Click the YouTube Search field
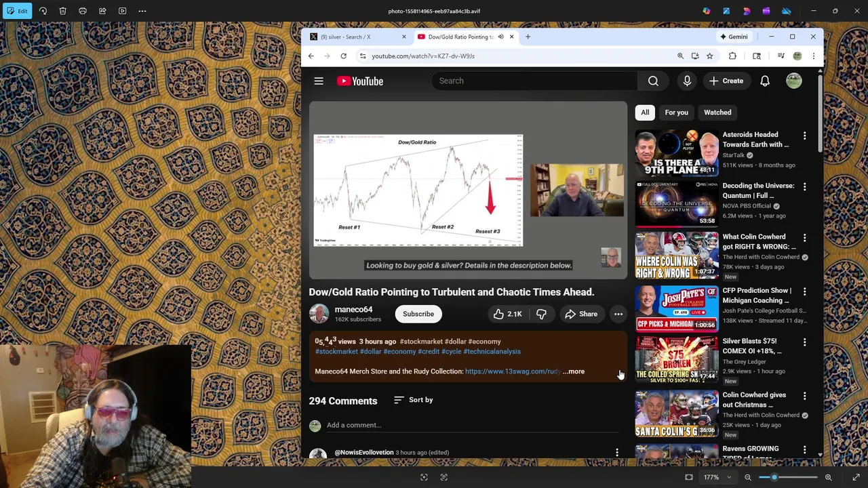Viewport: 868px width, 488px height. [534, 81]
